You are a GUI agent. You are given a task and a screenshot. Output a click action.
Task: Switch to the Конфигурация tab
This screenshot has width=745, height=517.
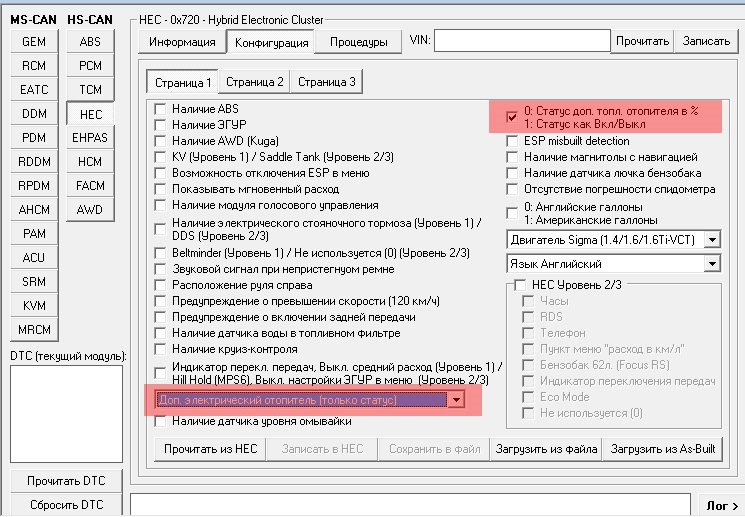271,43
